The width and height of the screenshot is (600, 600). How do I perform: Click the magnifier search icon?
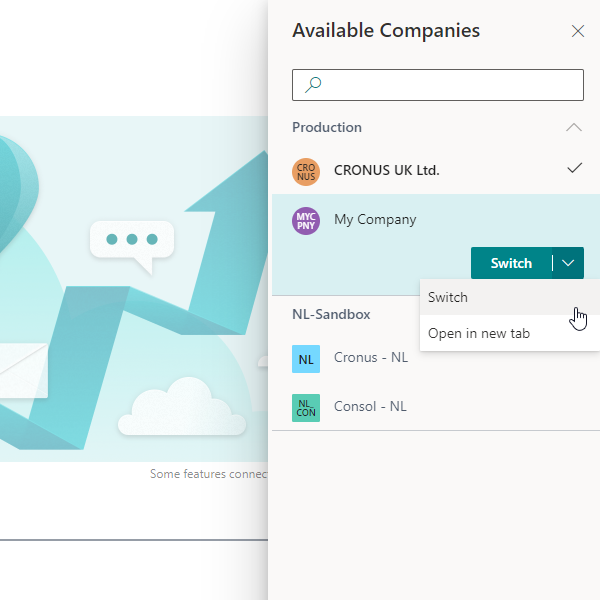click(313, 85)
